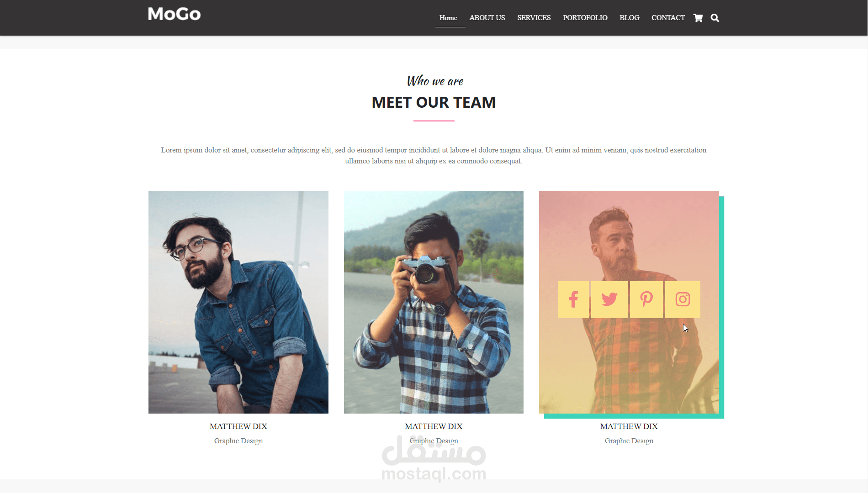
Task: Click MATTHEW DIX under the camera photo
Action: tap(434, 426)
